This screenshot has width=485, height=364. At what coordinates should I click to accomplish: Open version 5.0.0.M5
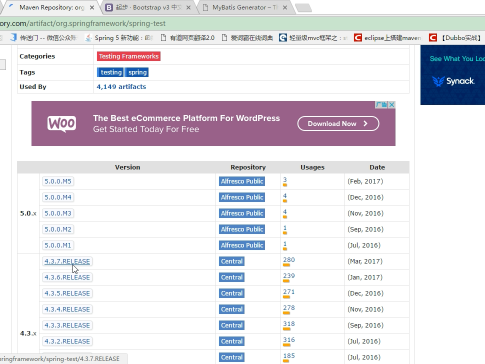58,181
